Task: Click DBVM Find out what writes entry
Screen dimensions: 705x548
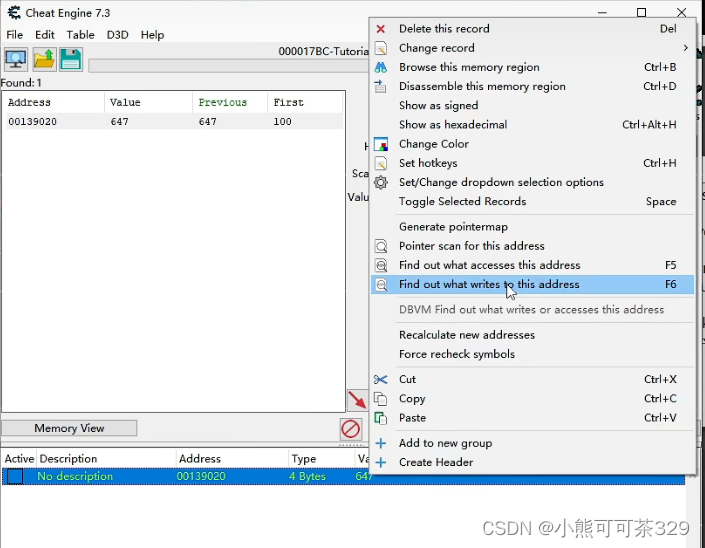Action: click(x=532, y=310)
